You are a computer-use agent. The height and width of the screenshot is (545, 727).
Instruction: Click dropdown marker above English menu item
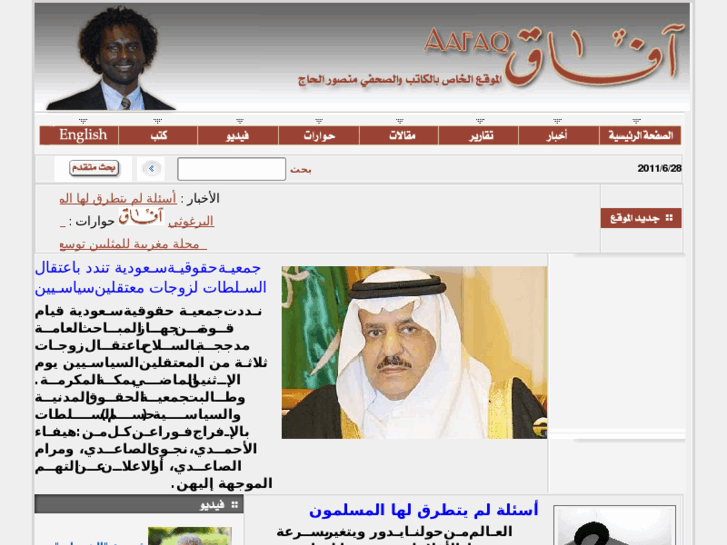(x=83, y=121)
